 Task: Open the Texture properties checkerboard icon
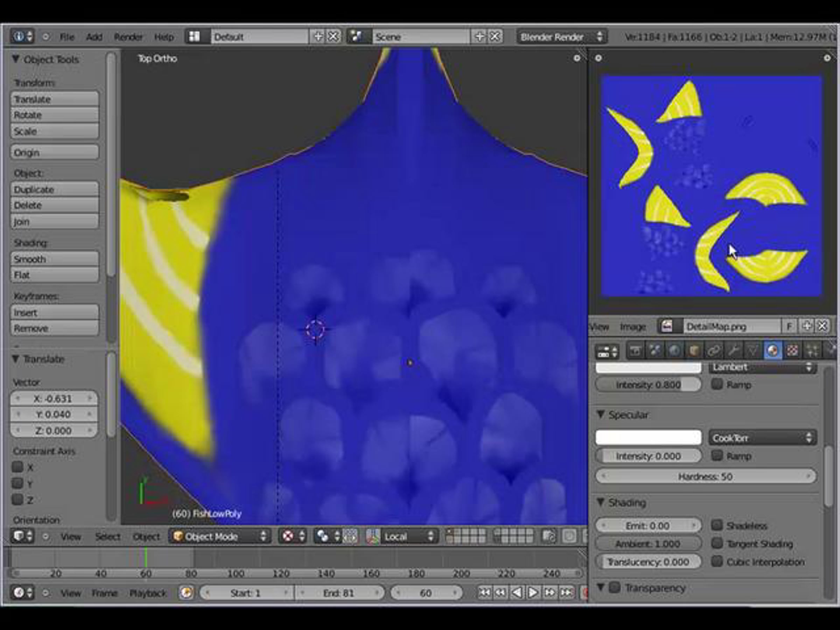792,350
